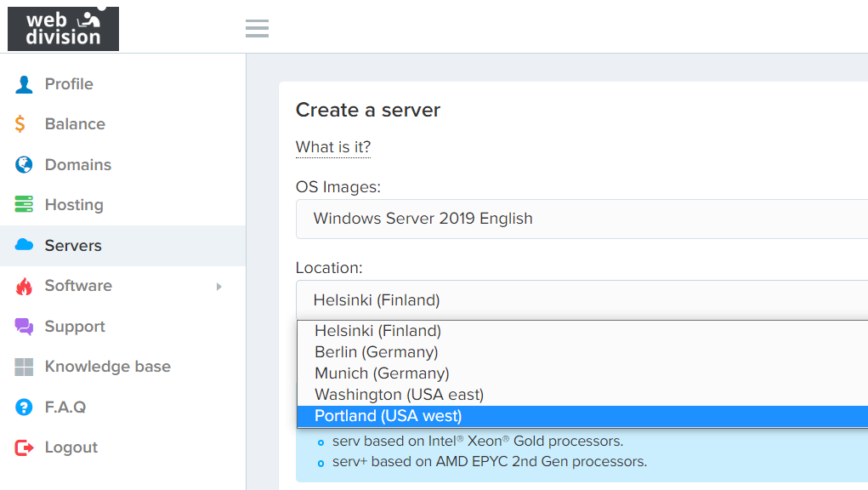This screenshot has height=490, width=868.
Task: Pick Washington (USA east) location
Action: pyautogui.click(x=399, y=395)
